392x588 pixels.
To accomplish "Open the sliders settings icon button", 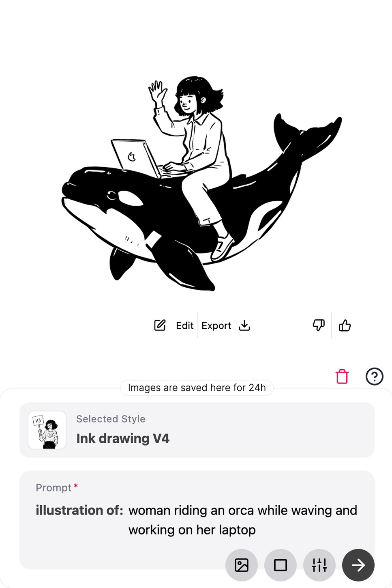I will coord(319,565).
